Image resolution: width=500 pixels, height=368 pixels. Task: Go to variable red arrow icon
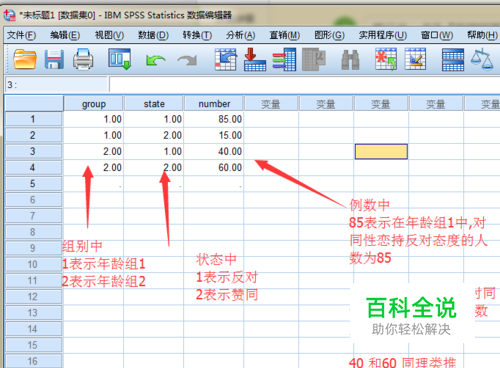(255, 59)
